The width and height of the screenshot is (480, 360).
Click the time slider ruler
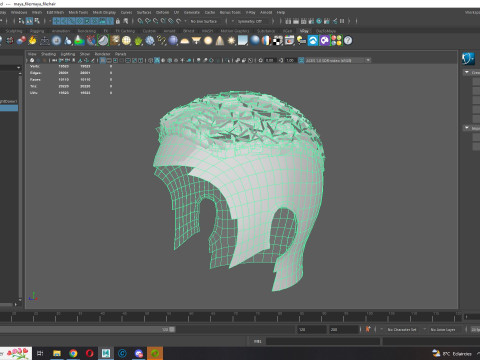(230, 317)
